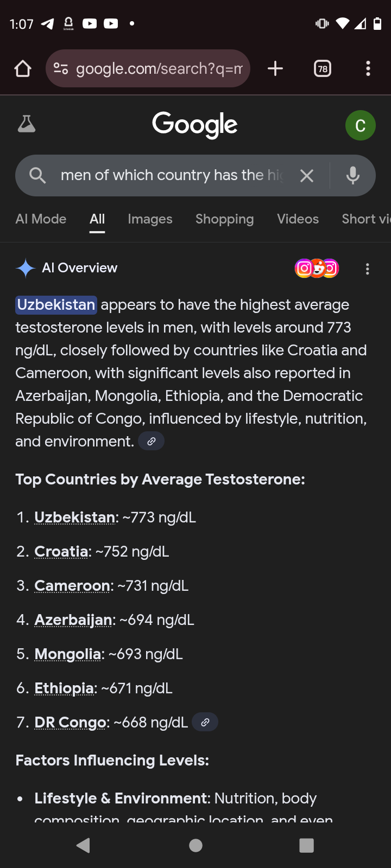
Task: Open Chrome three-dot menu
Action: [x=368, y=69]
